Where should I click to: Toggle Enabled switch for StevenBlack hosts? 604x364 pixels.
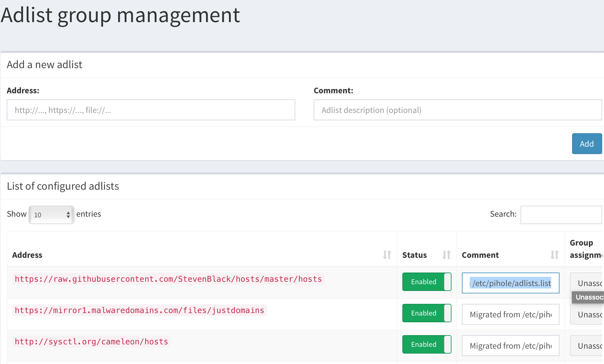[x=427, y=282]
